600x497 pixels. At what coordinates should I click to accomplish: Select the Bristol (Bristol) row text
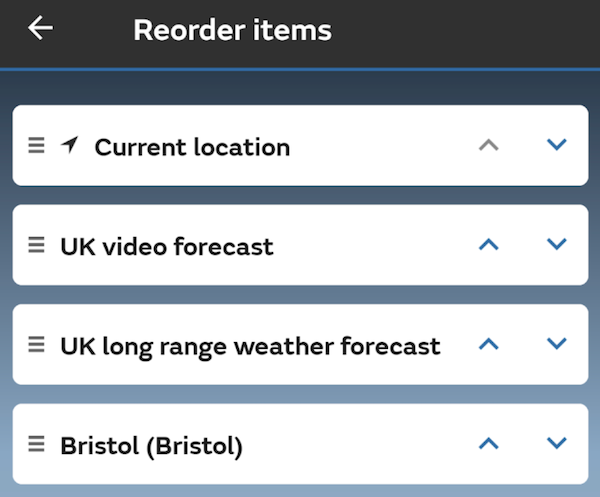[x=151, y=445]
